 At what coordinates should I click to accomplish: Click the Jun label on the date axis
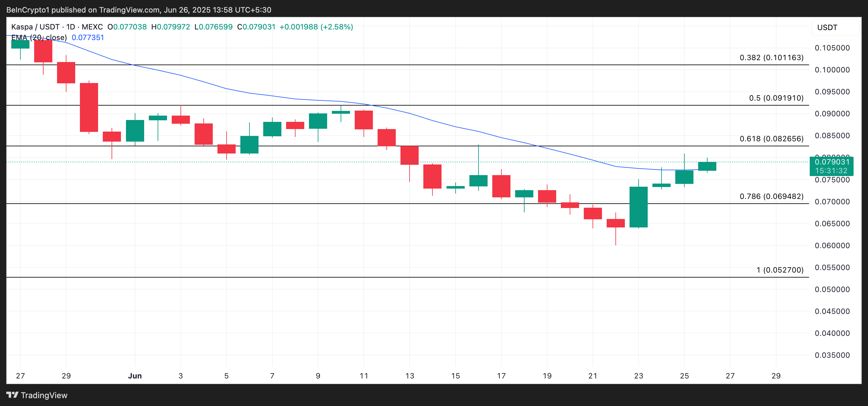click(x=135, y=376)
